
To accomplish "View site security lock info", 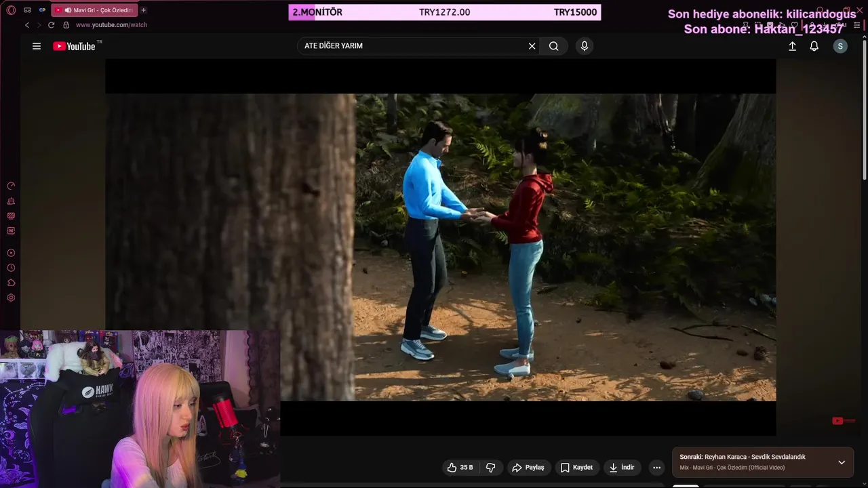I will coord(66,25).
